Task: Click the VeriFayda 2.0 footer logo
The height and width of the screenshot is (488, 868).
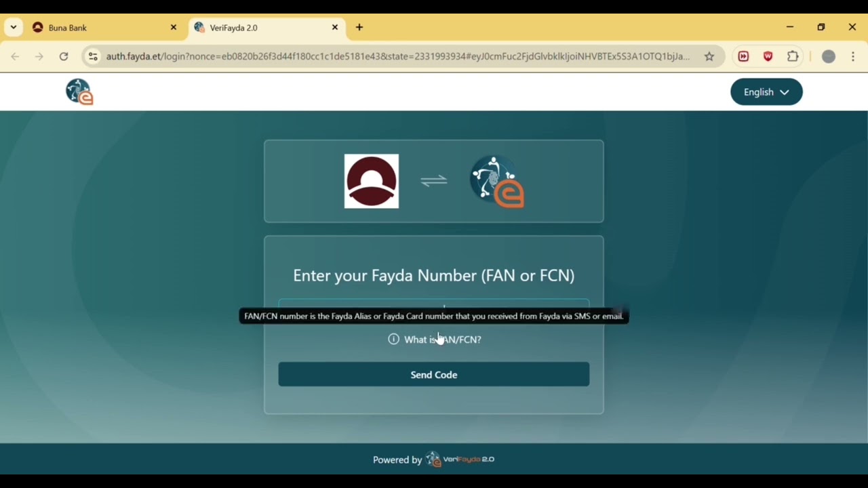Action: pos(460,460)
